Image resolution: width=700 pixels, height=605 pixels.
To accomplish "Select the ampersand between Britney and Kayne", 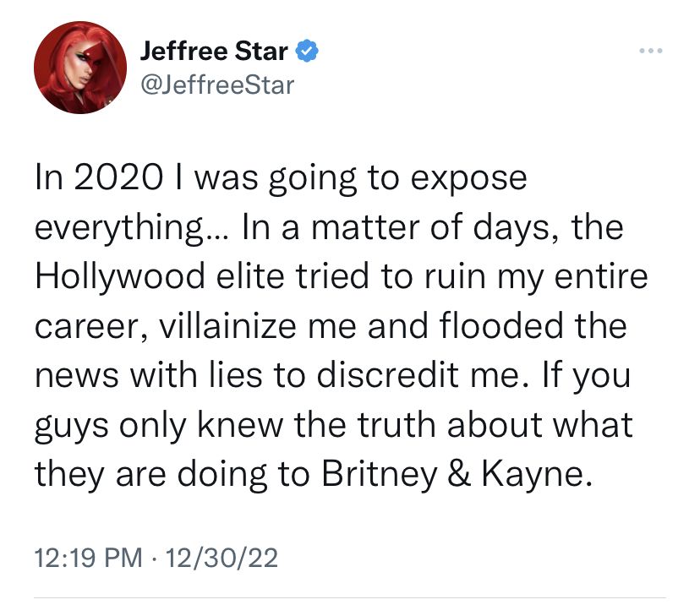I will point(459,473).
